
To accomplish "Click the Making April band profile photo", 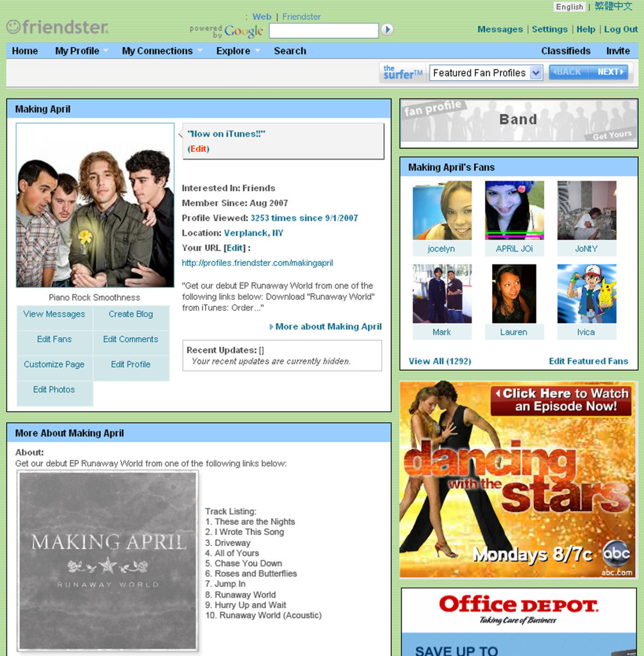I will pos(95,205).
